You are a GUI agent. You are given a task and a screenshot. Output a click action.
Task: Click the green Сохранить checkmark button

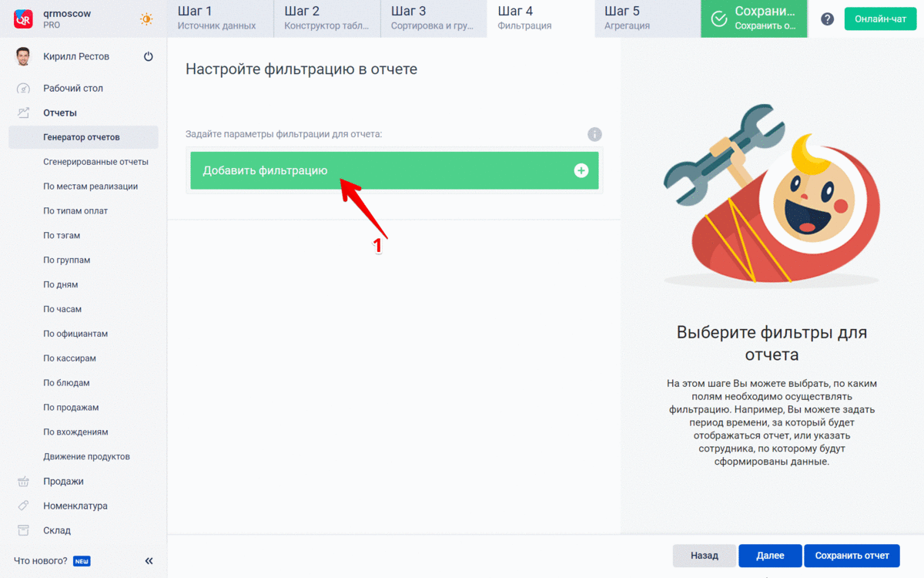click(754, 18)
